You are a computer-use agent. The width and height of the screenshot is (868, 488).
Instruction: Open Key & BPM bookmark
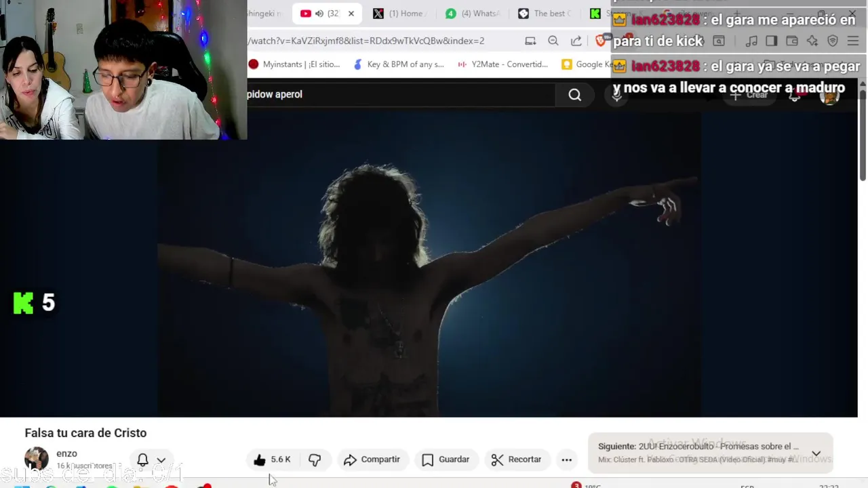pos(399,64)
